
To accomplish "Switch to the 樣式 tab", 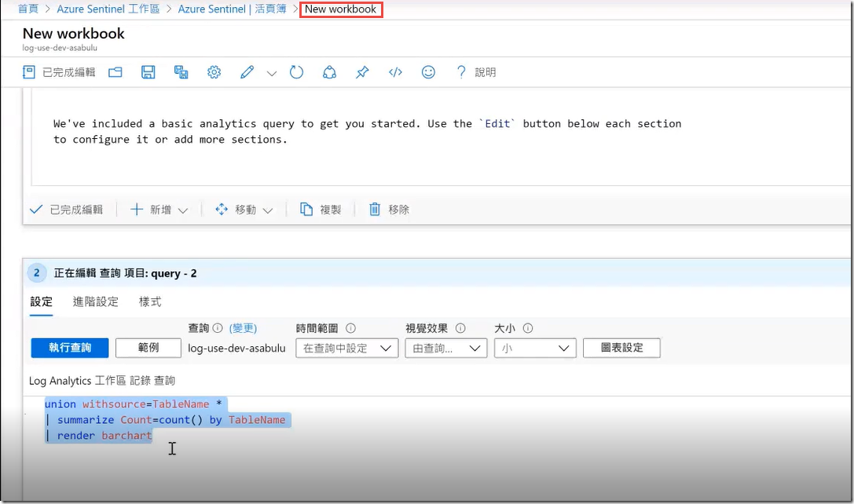I will click(150, 301).
